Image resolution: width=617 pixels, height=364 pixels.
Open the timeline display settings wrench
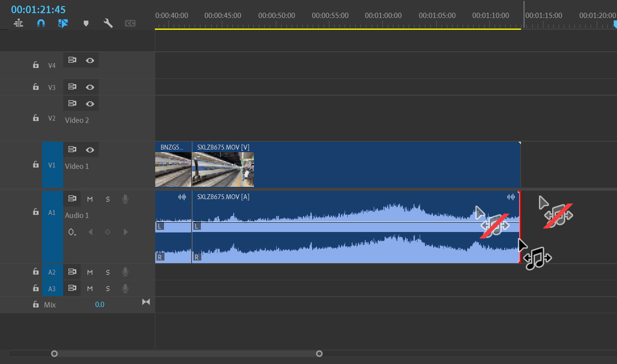click(x=108, y=23)
